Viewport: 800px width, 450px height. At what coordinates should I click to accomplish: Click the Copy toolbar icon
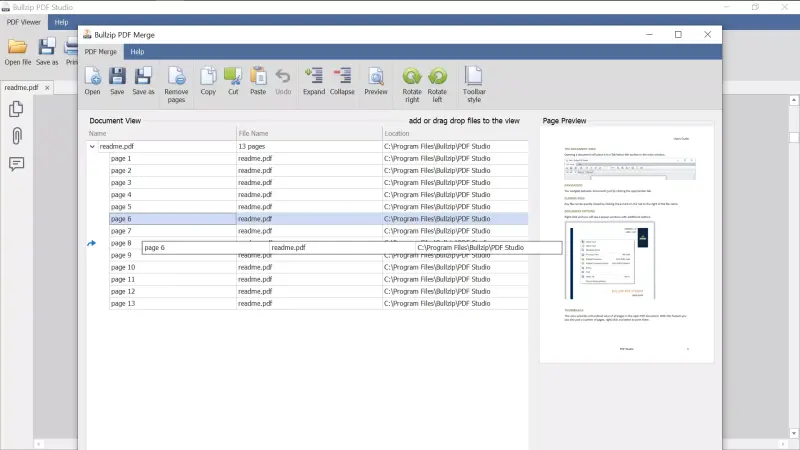pos(208,81)
